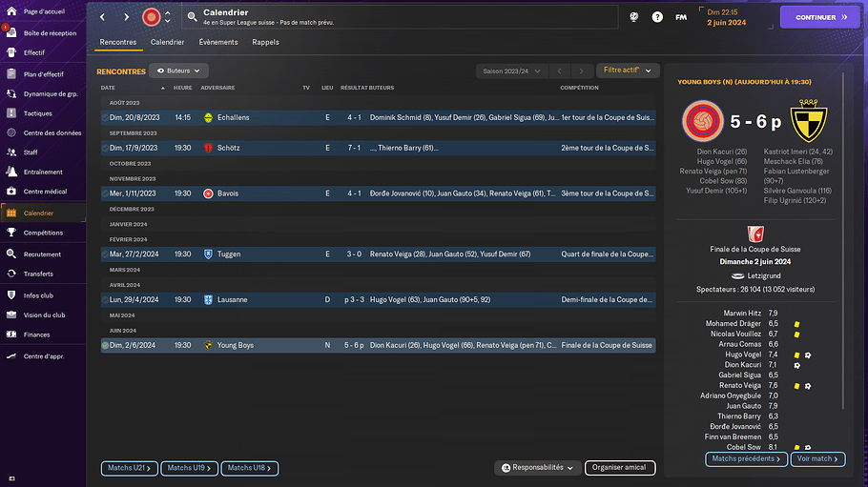The height and width of the screenshot is (487, 868).
Task: Open the FM menu icon
Action: pos(681,17)
